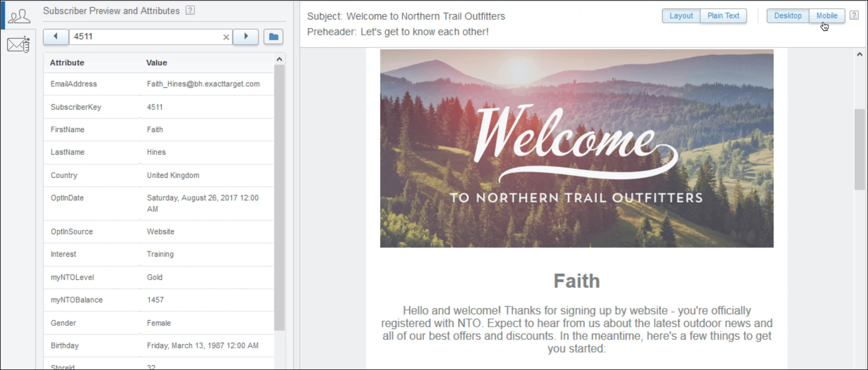Image resolution: width=868 pixels, height=370 pixels.
Task: Click the open folder/load subscriber icon
Action: (x=273, y=36)
